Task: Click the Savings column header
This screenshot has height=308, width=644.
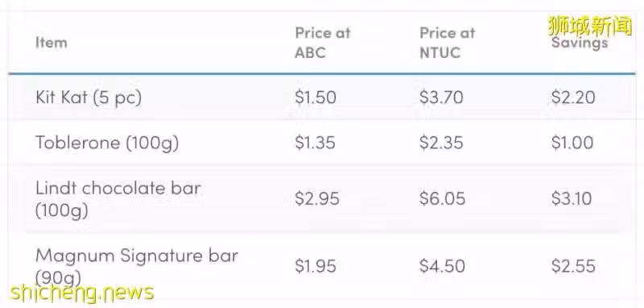Action: (580, 43)
